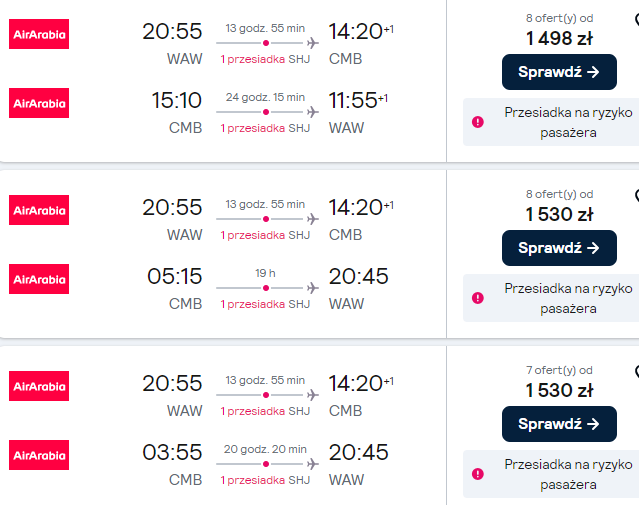Open the '1 przesiadka SHJ' link under 24 godz. 15 min
This screenshot has height=505, width=639.
tap(265, 128)
